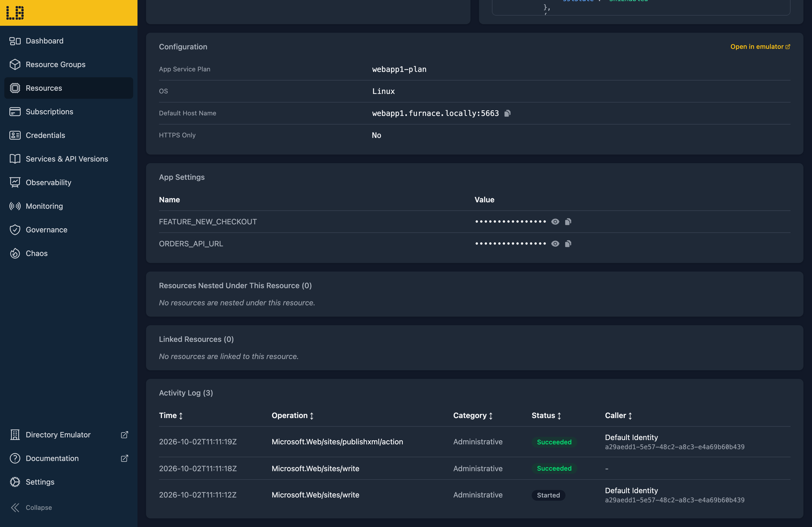Click the webapp1-plan value
The image size is (812, 527).
399,69
